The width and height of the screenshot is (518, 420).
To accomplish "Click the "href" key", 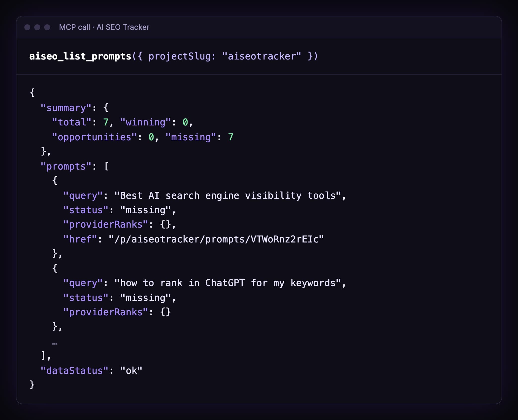I will (x=80, y=239).
